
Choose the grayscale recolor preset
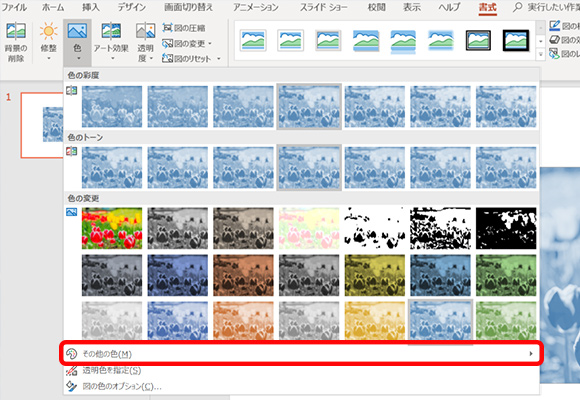(178, 228)
